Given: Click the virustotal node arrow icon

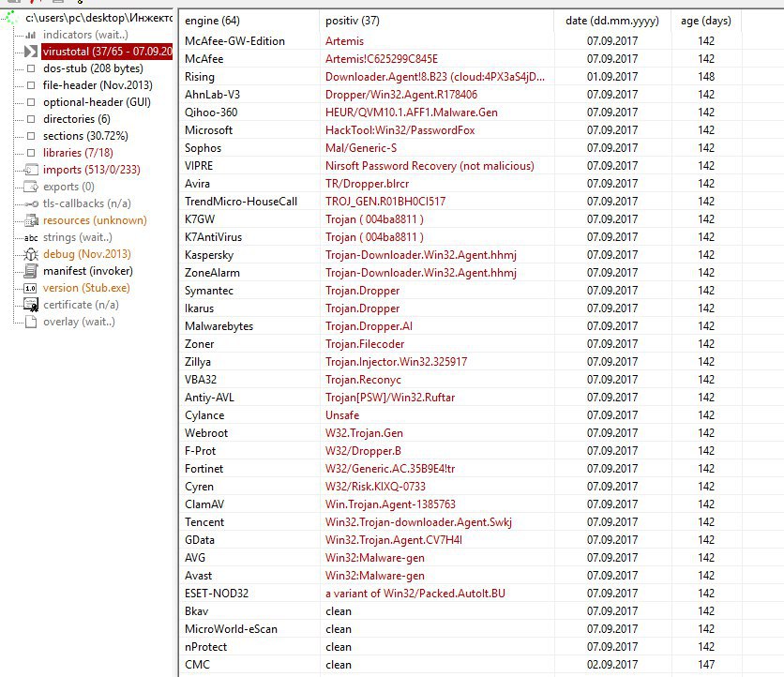Looking at the screenshot, I should pos(31,52).
